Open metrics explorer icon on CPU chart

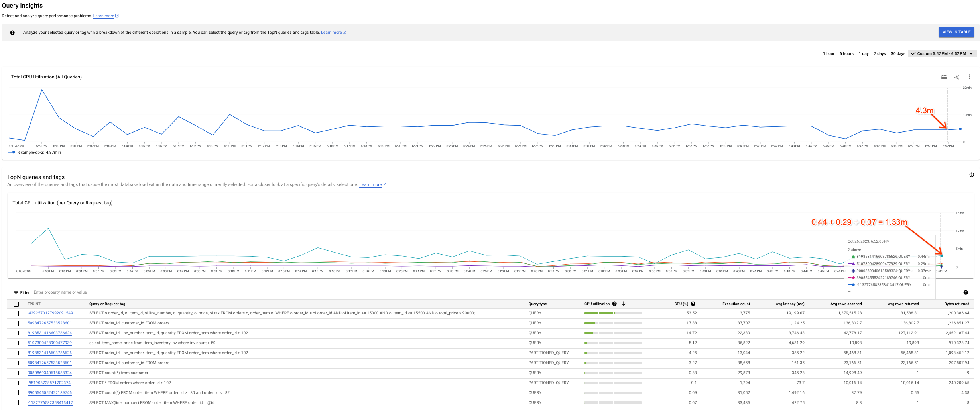956,77
